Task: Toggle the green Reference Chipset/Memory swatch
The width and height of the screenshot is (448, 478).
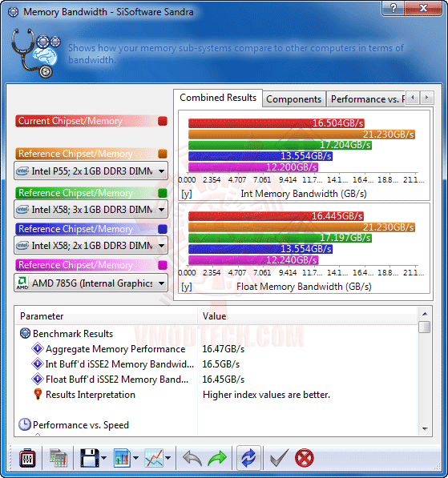Action: (163, 193)
